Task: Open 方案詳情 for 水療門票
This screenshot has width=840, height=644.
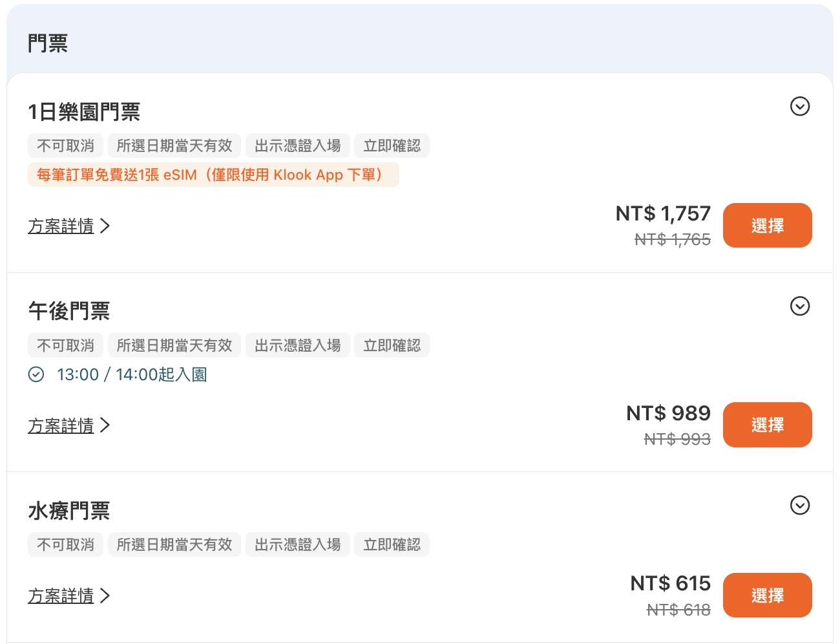Action: click(61, 596)
